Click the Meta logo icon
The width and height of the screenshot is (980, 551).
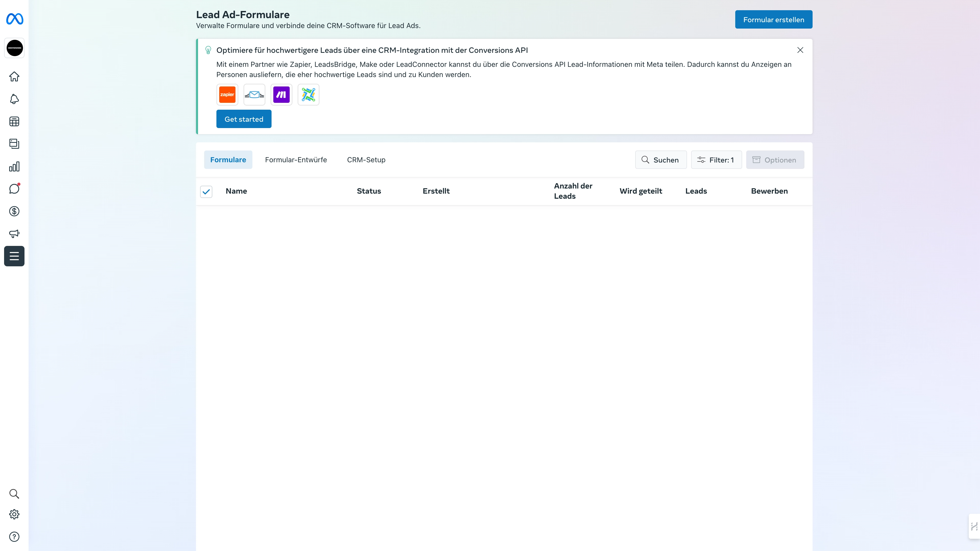point(15,19)
